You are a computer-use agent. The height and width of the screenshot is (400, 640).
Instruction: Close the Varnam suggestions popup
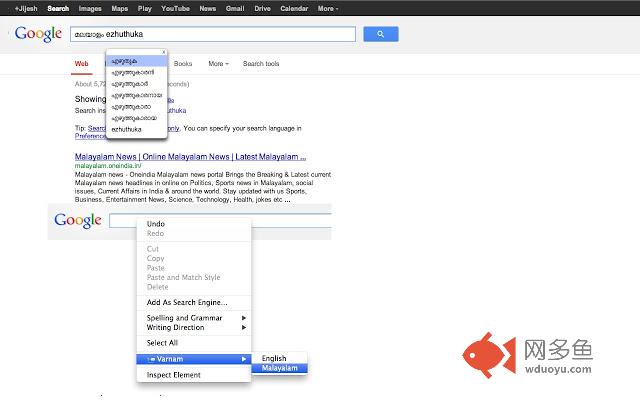click(x=164, y=52)
